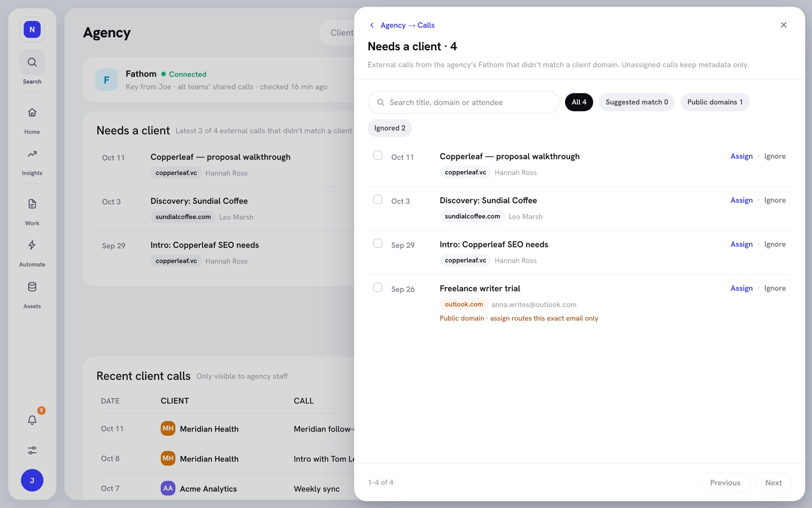Click the J user avatar
Image resolution: width=812 pixels, height=508 pixels.
click(32, 480)
